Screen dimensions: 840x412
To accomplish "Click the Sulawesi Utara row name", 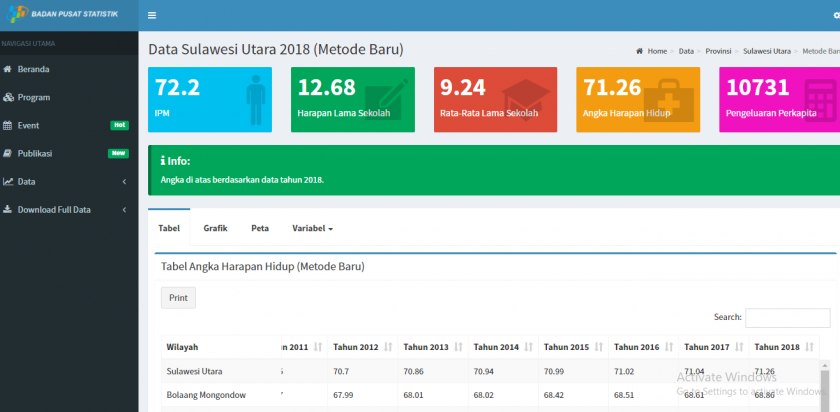I will pos(194,371).
